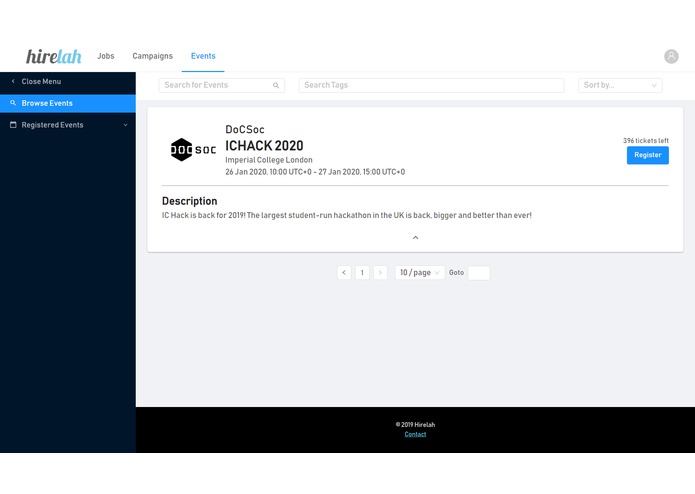Click the search magnifier icon in Search for Events

pyautogui.click(x=276, y=86)
